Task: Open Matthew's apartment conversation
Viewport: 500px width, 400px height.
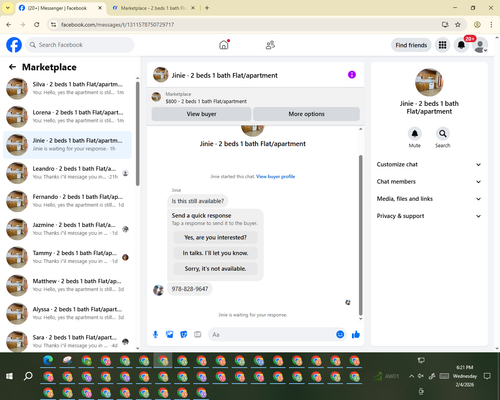Action: pyautogui.click(x=67, y=285)
